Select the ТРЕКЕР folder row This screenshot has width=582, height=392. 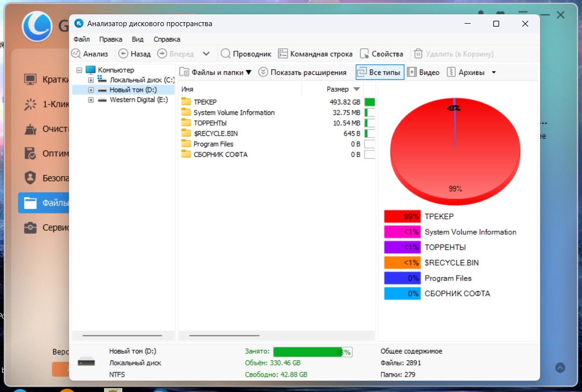(277, 102)
